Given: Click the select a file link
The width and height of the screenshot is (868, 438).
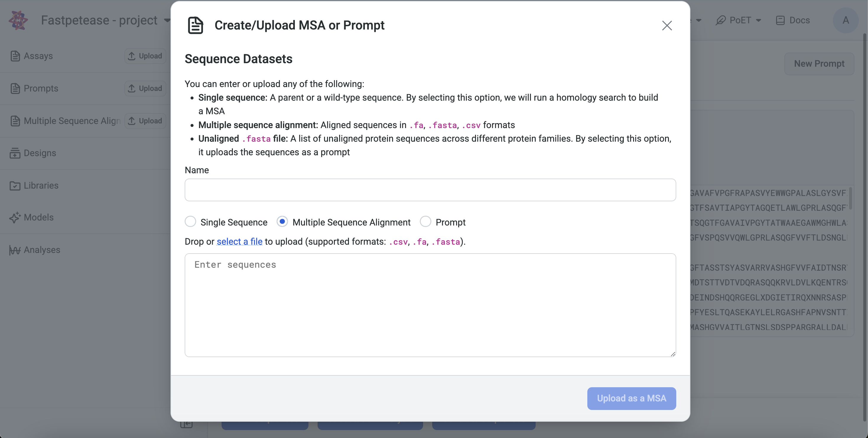Looking at the screenshot, I should [239, 242].
